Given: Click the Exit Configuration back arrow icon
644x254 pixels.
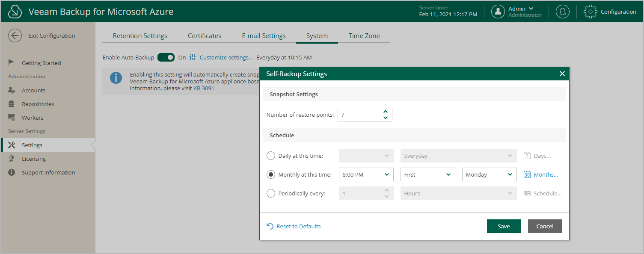Looking at the screenshot, I should 15,35.
